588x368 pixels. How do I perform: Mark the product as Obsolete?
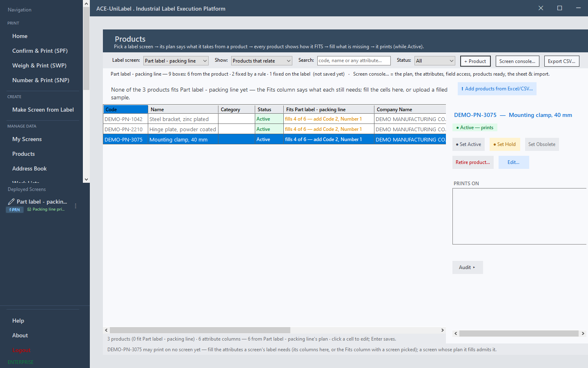coord(542,144)
